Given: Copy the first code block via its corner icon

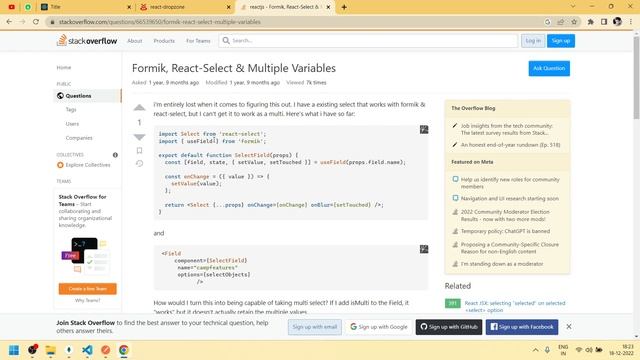Looking at the screenshot, I should [x=424, y=130].
